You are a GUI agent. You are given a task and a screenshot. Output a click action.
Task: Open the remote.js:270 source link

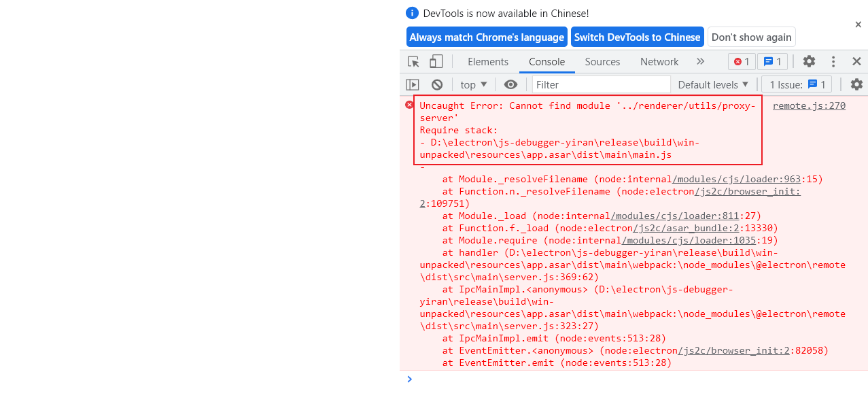coord(809,105)
